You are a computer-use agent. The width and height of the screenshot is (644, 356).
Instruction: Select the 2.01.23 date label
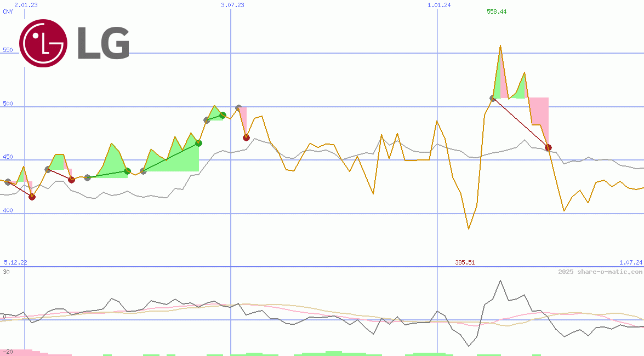26,5
